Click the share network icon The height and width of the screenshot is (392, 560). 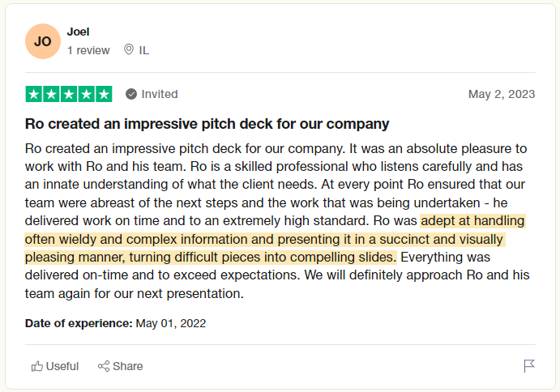(x=104, y=366)
